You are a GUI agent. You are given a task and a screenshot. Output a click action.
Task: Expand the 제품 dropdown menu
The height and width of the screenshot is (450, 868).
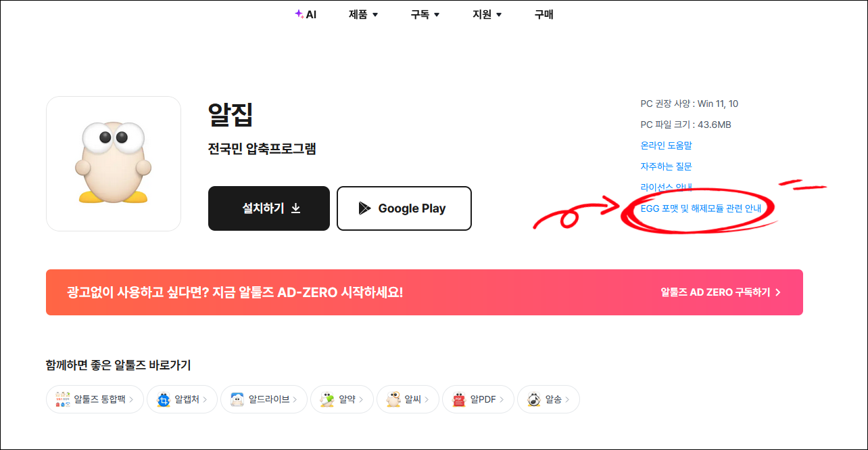coord(364,14)
